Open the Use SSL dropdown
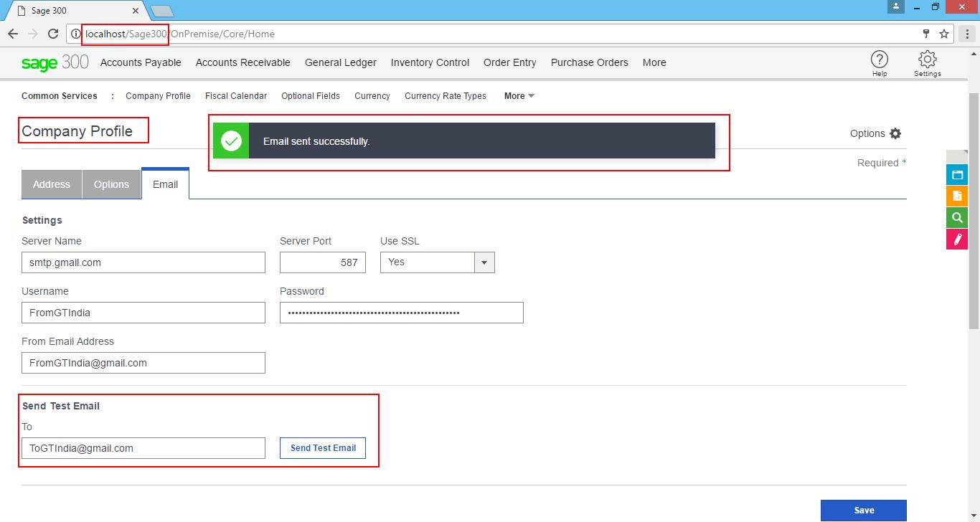Screen dimensions: 980x522 click(x=485, y=262)
